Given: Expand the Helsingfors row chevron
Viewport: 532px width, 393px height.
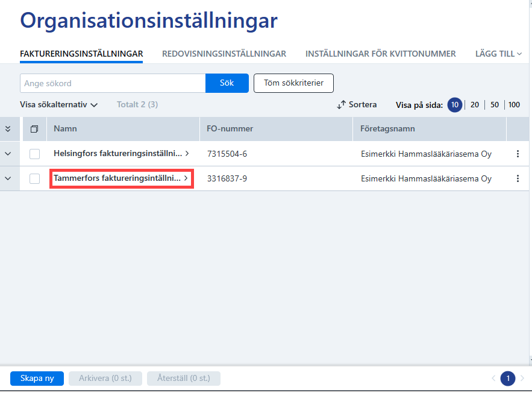Looking at the screenshot, I should tap(8, 154).
